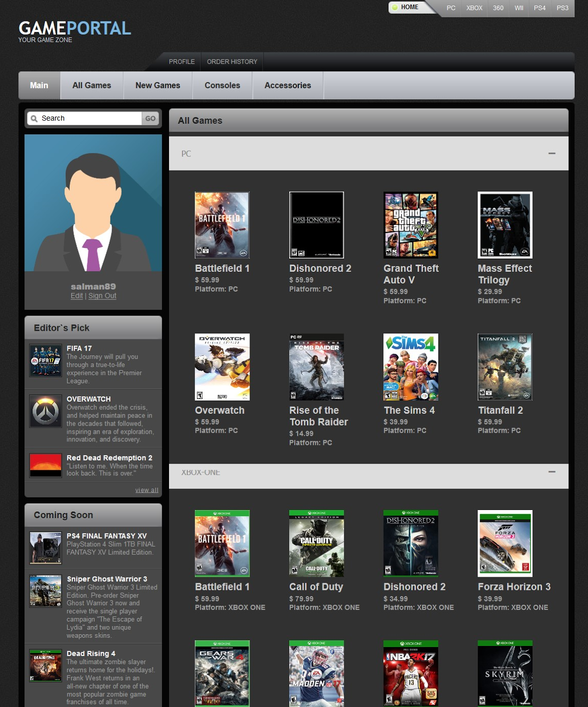Open Sniper Ghost Warrior 3 title link

(107, 579)
